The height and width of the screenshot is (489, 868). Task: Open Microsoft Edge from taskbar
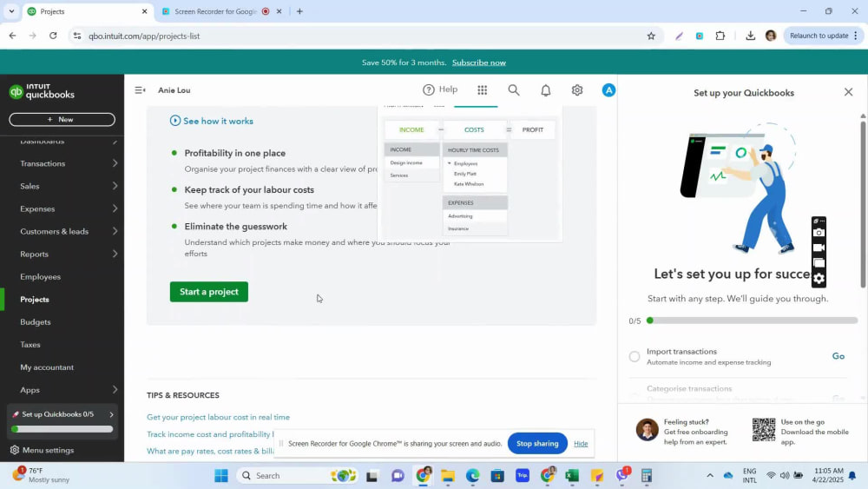(x=472, y=476)
